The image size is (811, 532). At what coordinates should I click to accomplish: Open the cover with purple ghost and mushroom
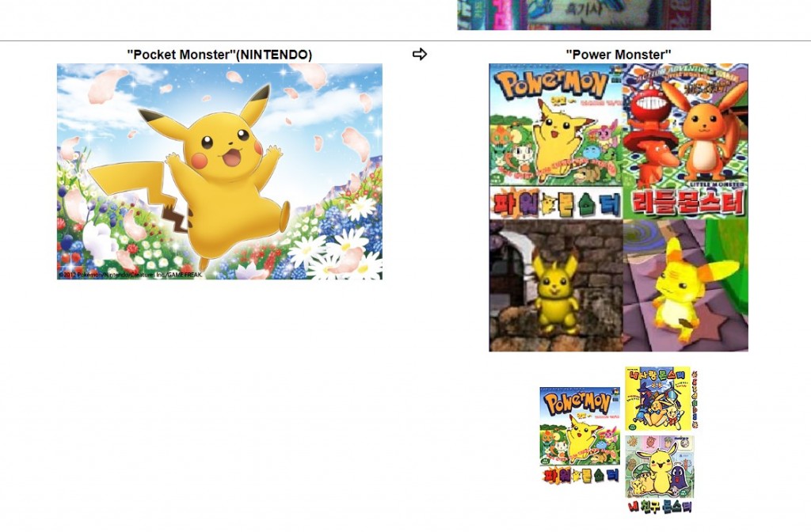point(659,465)
